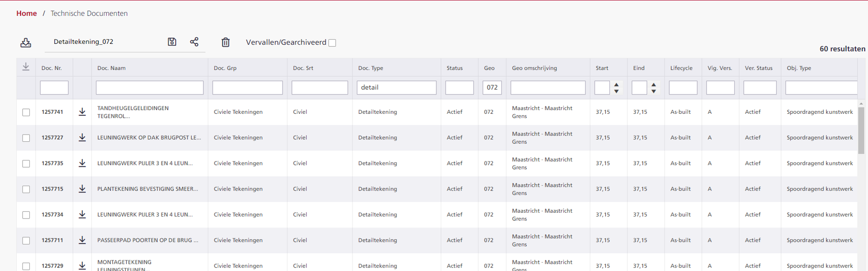This screenshot has width=868, height=271.
Task: Sort table by Status column header
Action: click(454, 68)
